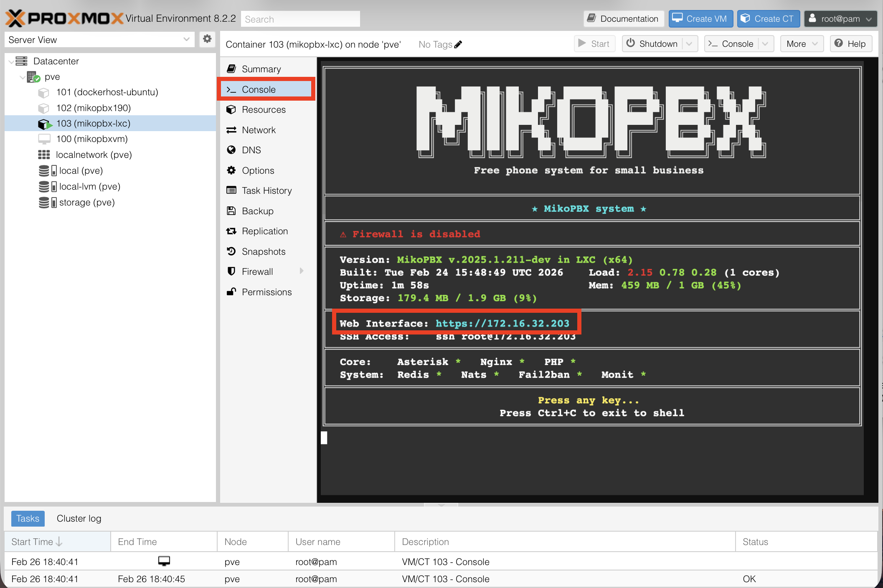This screenshot has width=883, height=588.
Task: Open the root@pam user menu
Action: click(840, 19)
